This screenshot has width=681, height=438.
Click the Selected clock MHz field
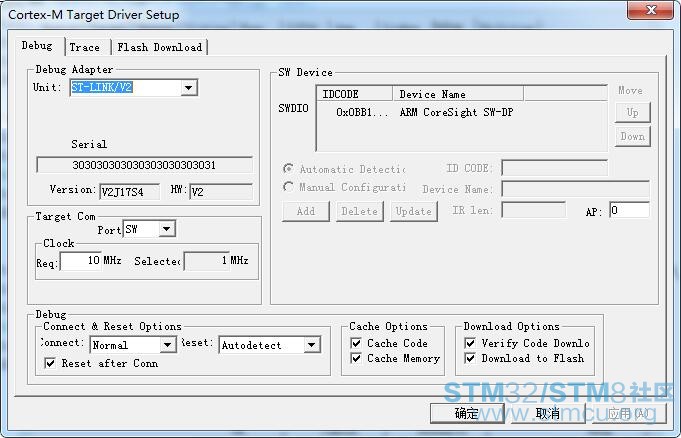[207, 261]
